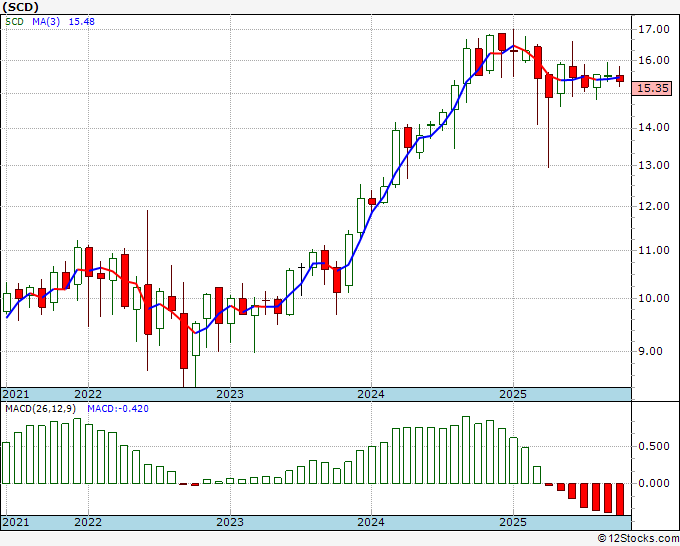Screen dimensions: 680x546
Task: Click the 14.00 price axis label
Action: coord(654,128)
